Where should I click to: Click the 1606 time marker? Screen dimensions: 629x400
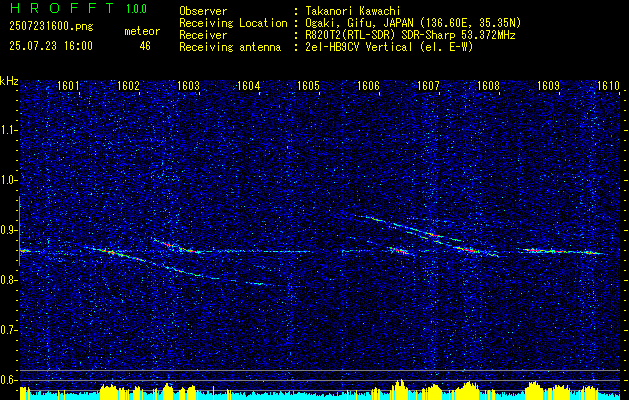coord(368,86)
